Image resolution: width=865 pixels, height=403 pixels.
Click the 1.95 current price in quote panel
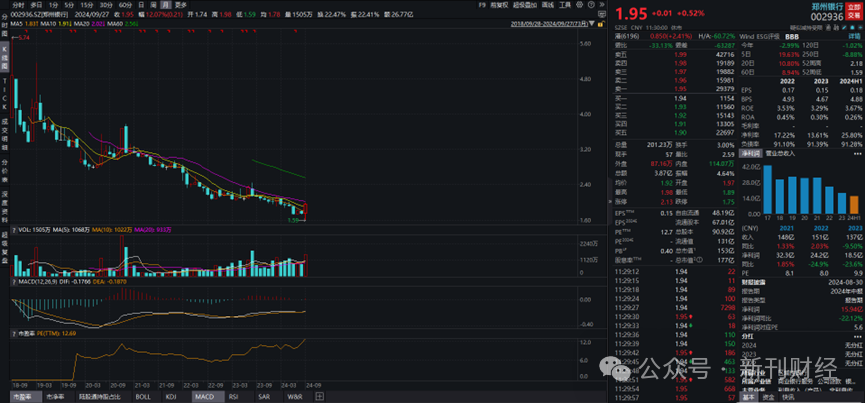632,12
